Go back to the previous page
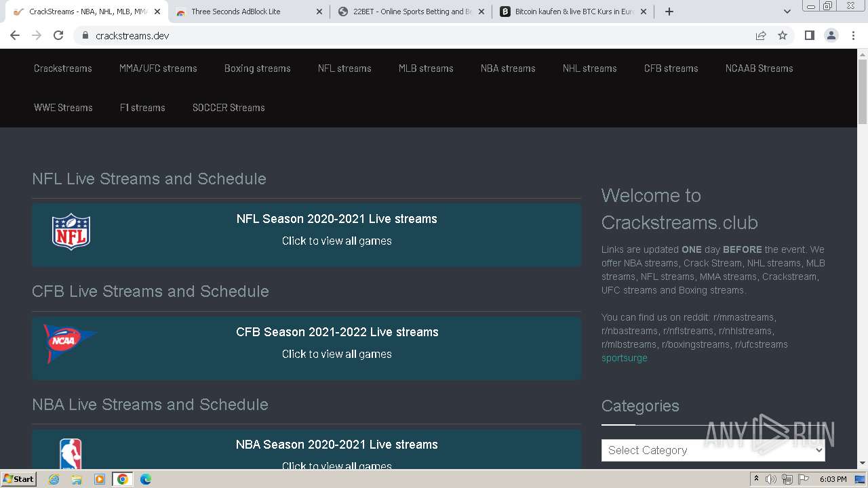The width and height of the screenshot is (868, 488). [x=15, y=36]
